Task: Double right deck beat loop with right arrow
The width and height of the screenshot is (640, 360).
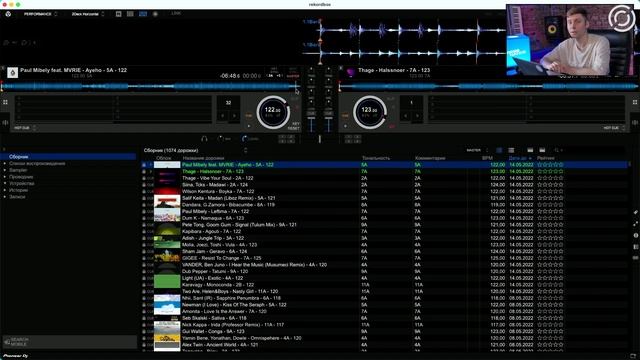Action: tap(417, 116)
